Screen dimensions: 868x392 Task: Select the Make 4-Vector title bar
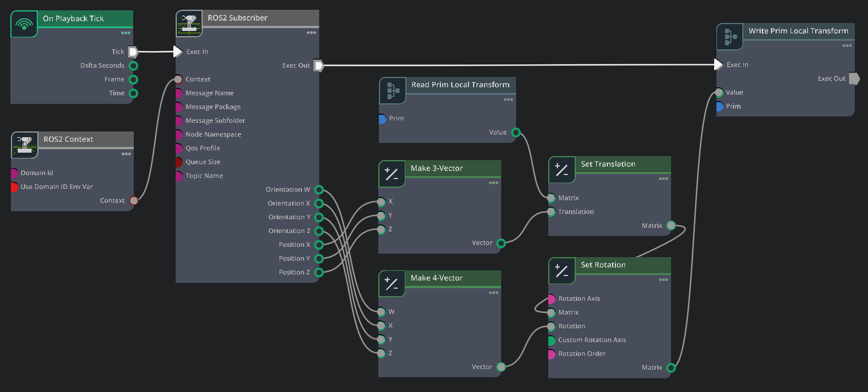click(452, 278)
